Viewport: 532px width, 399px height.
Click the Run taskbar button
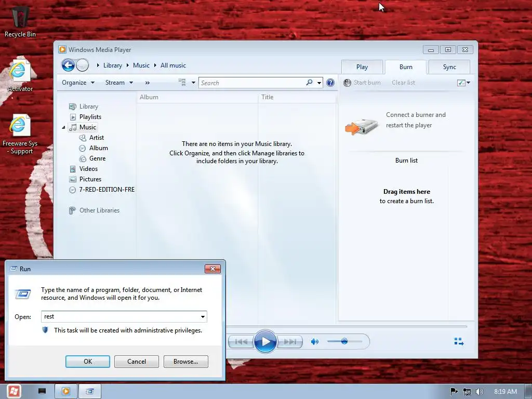(x=89, y=391)
